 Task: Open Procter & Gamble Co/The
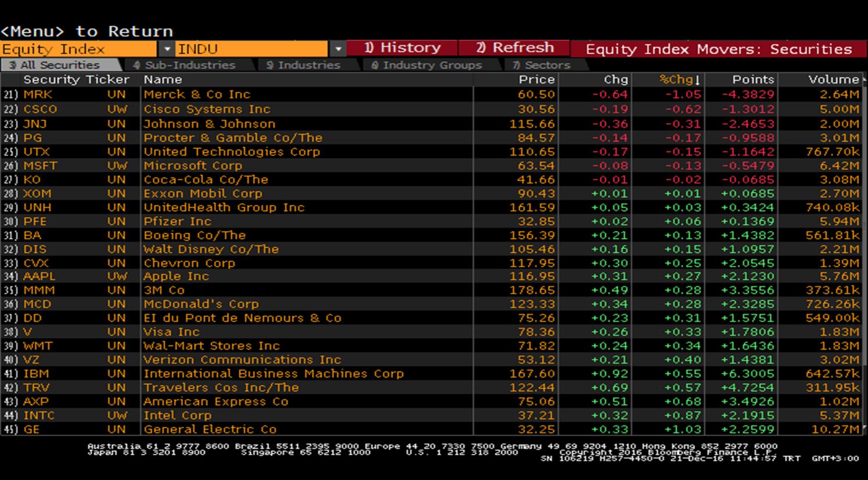[233, 138]
